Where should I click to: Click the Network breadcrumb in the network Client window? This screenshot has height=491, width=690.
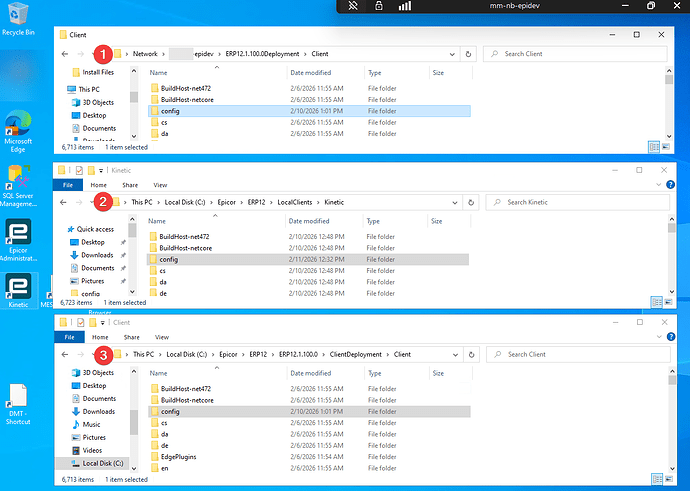tap(145, 54)
